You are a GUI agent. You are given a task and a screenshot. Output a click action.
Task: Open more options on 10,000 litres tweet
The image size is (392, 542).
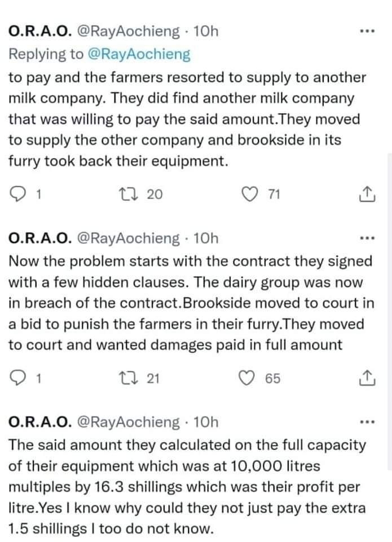(367, 422)
